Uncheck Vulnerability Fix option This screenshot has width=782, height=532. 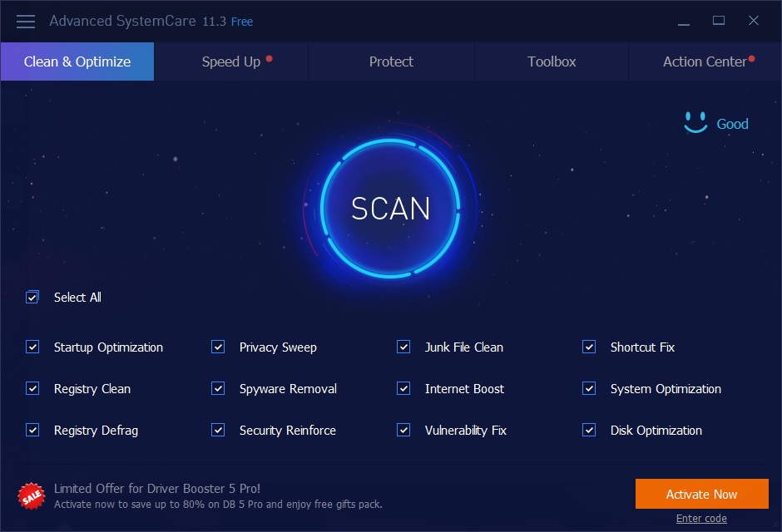tap(403, 430)
